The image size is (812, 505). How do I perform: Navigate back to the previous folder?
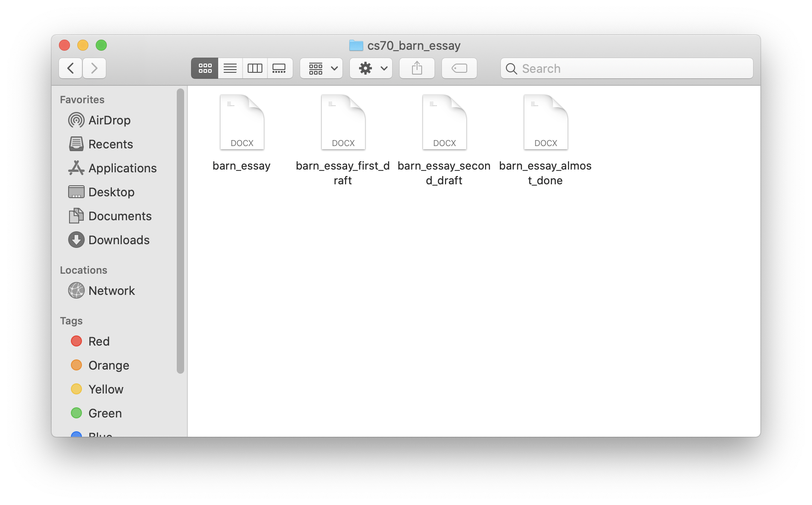tap(70, 68)
